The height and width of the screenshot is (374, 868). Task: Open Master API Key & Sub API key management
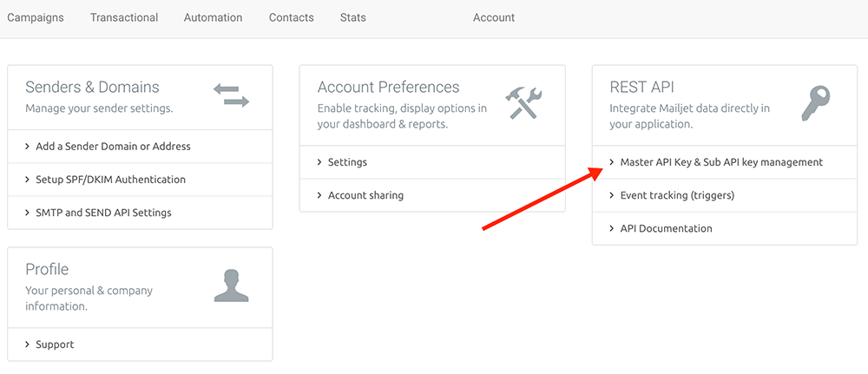pos(721,162)
